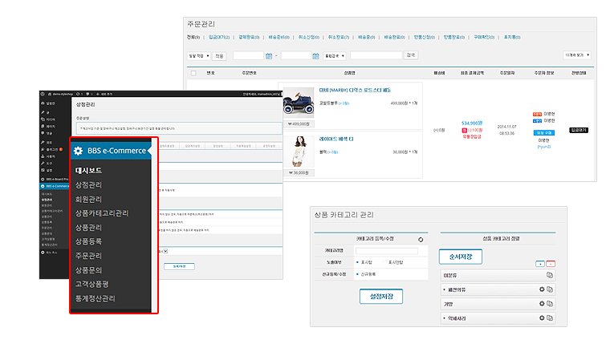Click WordPress logo in admin bar
The width and height of the screenshot is (610, 364).
pos(43,94)
